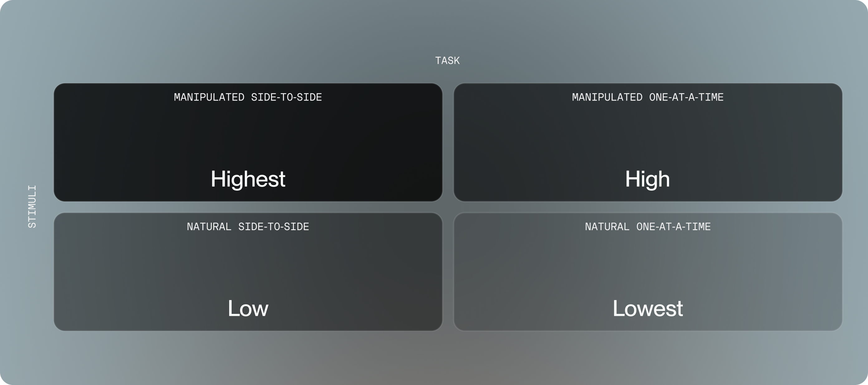Click the empty middle of the High card
868x385 pixels.
[647, 138]
